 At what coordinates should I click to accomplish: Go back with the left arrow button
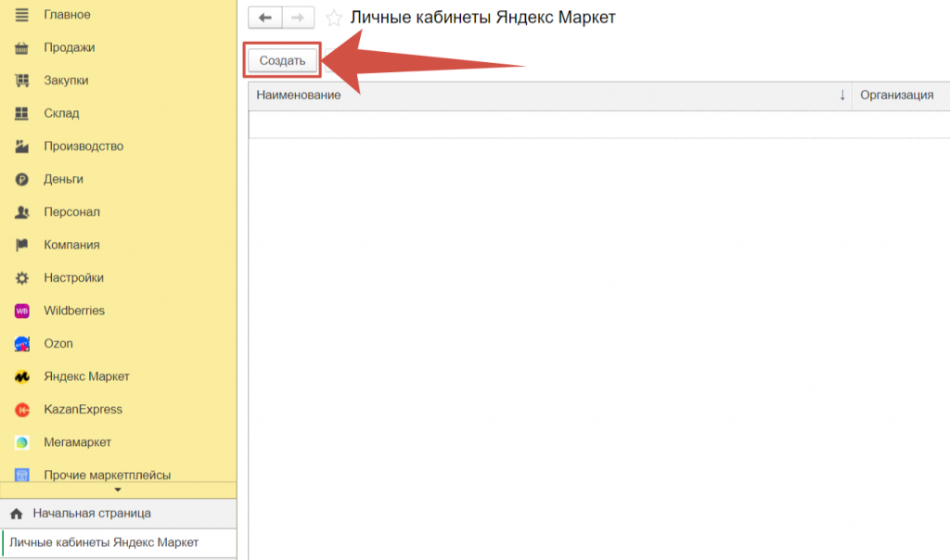tap(265, 18)
